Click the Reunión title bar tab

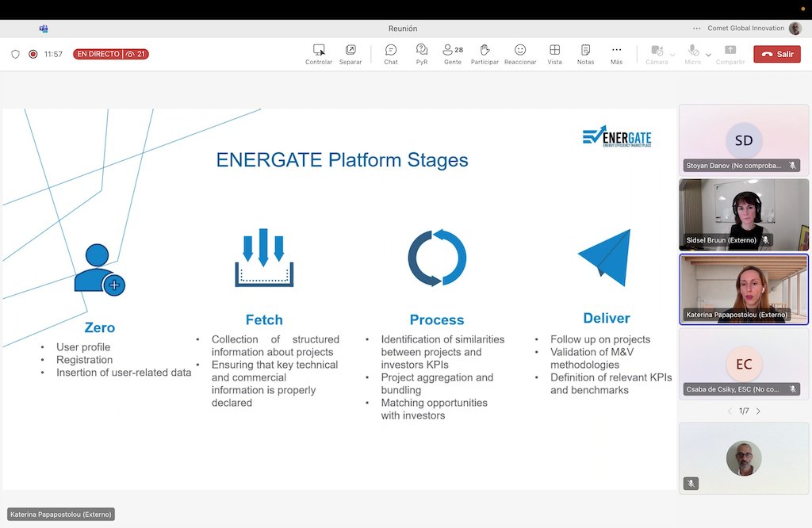tap(402, 28)
